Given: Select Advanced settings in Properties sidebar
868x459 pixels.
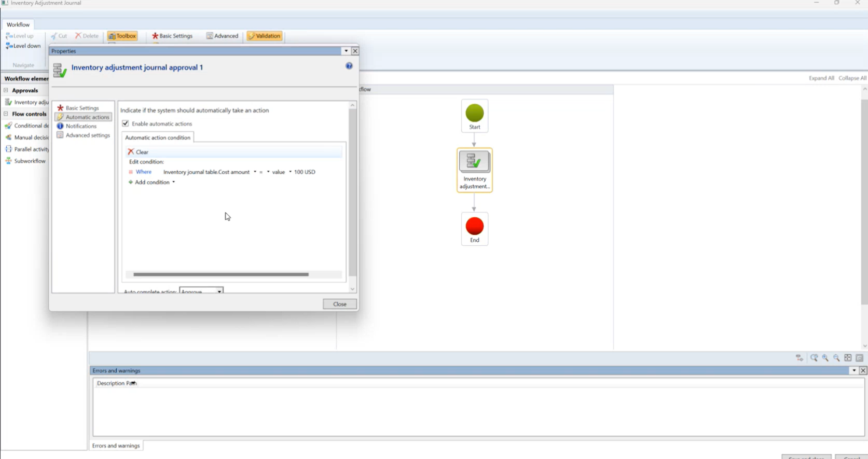Looking at the screenshot, I should click(84, 135).
